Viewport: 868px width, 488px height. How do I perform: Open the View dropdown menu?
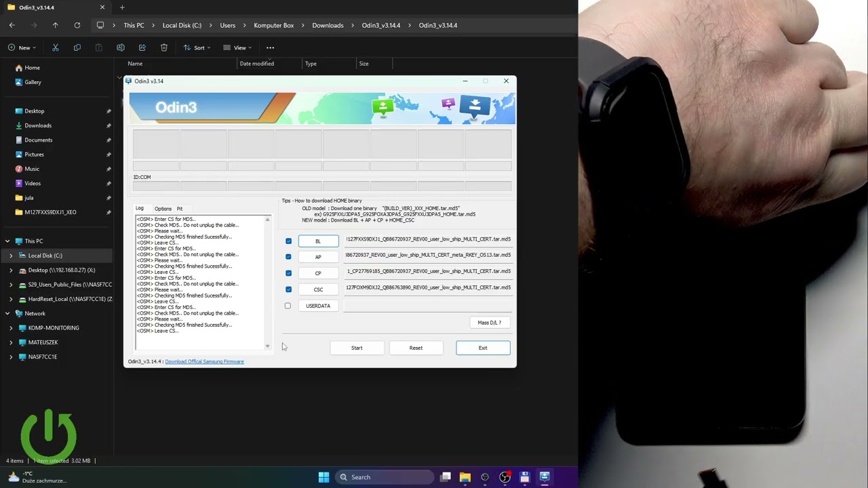click(238, 47)
